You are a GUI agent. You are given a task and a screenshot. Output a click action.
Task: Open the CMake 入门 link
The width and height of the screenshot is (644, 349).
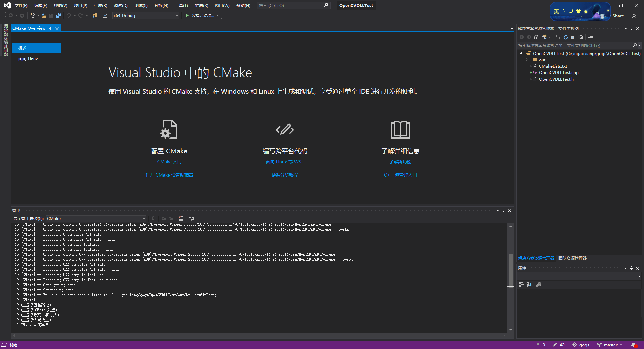pos(169,162)
